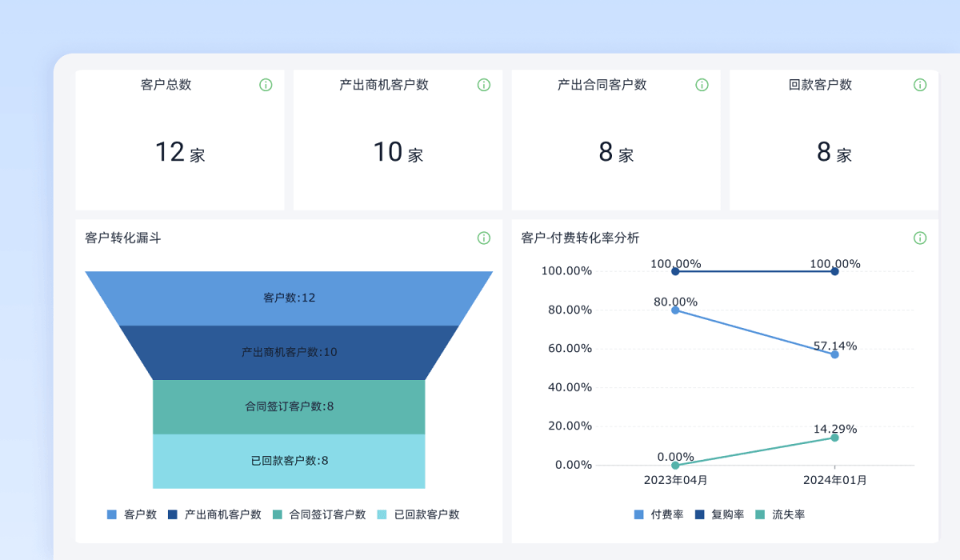The height and width of the screenshot is (560, 960).
Task: Toggle 合同签订客户数 legend swatch
Action: pos(278,515)
